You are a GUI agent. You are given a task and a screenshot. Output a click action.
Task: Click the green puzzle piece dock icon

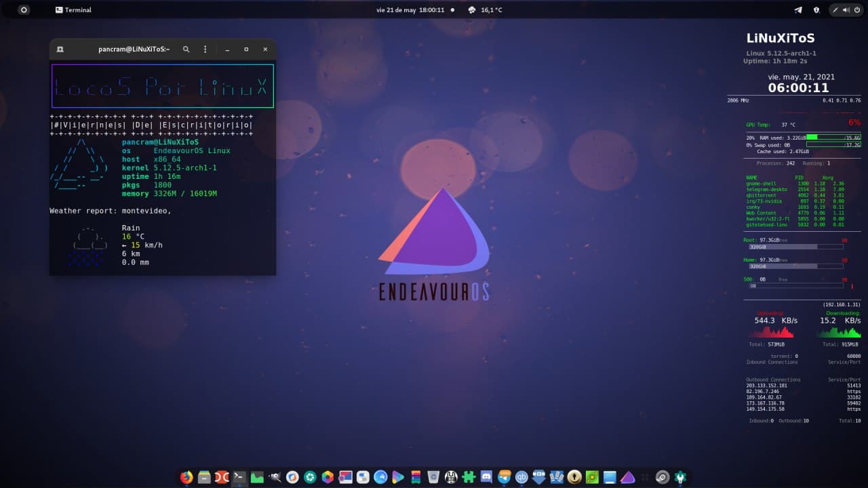tap(469, 477)
